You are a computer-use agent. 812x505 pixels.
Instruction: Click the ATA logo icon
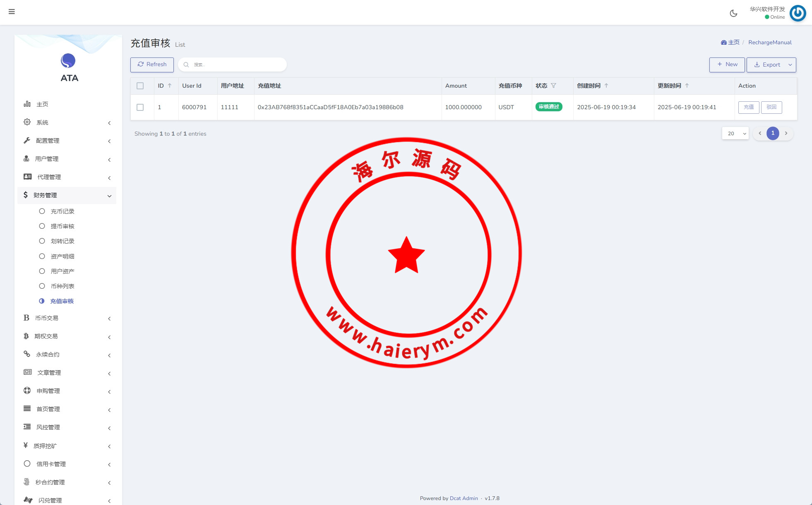pos(68,61)
